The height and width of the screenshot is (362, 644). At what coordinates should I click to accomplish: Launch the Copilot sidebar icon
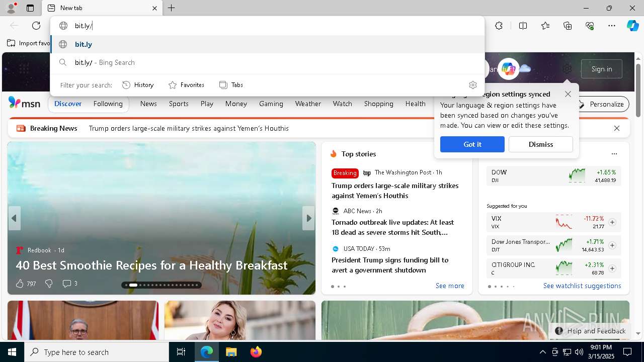coord(632,26)
